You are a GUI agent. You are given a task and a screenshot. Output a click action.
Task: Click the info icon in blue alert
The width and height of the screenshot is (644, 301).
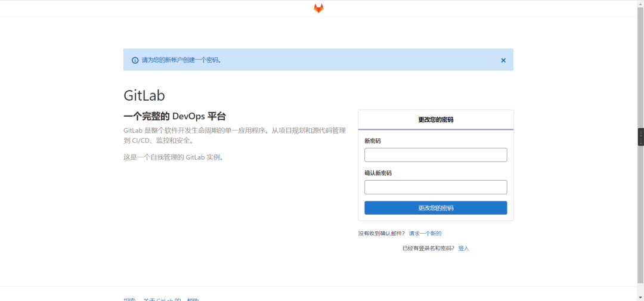pyautogui.click(x=135, y=60)
